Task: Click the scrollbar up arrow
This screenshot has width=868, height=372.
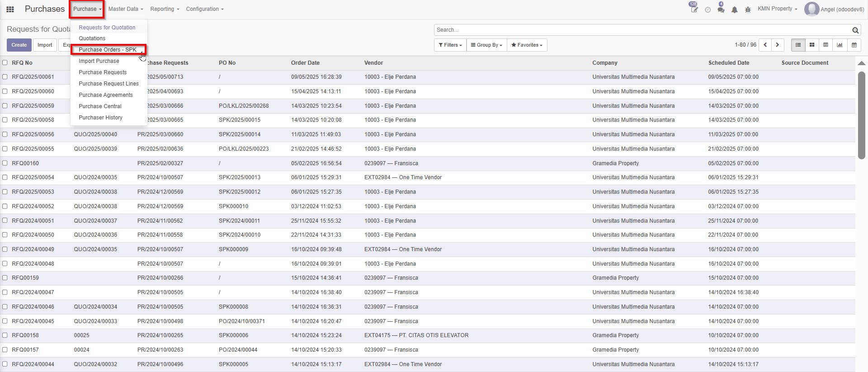Action: (x=862, y=63)
